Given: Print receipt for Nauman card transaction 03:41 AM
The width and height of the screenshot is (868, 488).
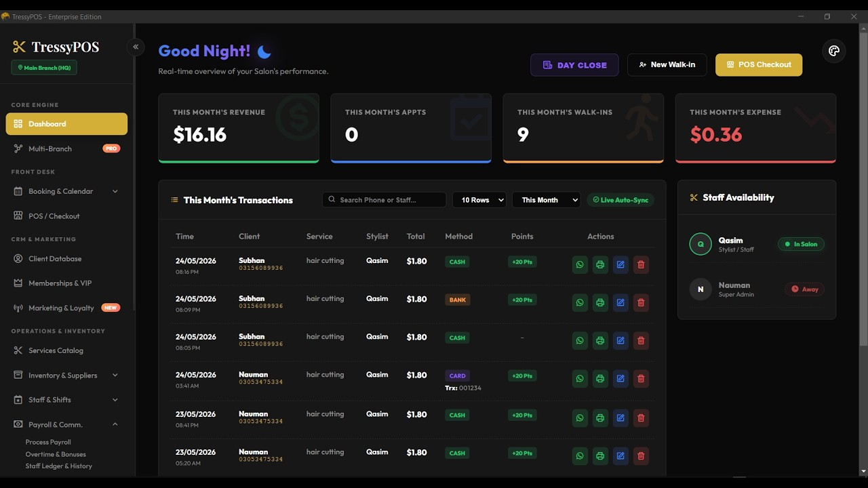Looking at the screenshot, I should [600, 379].
